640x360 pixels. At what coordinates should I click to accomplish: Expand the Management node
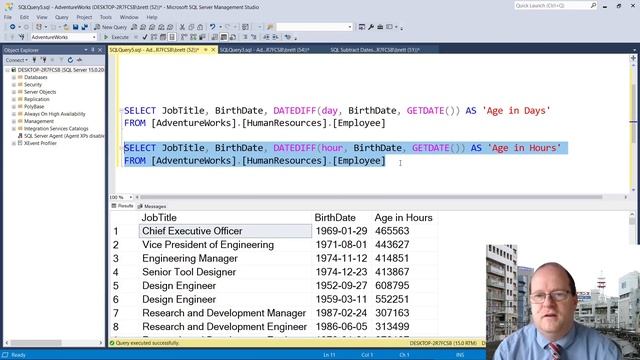coord(13,121)
